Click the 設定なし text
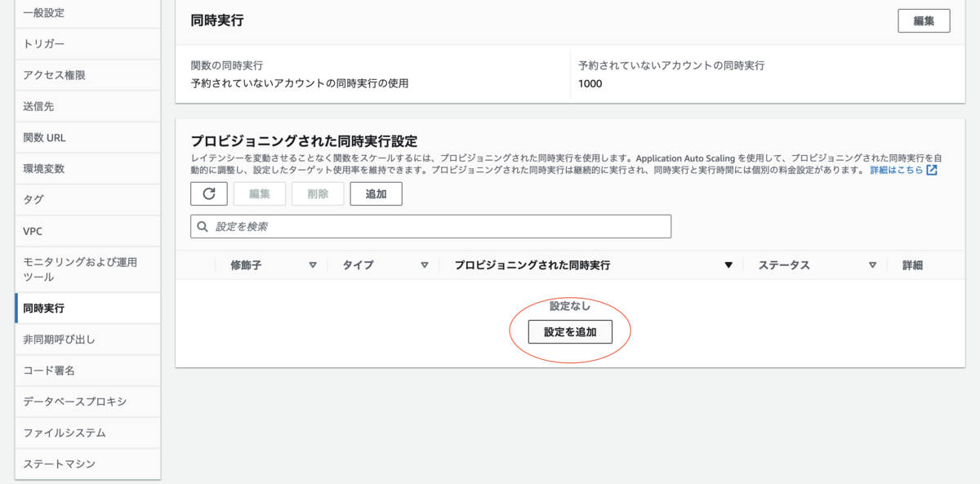Image resolution: width=980 pixels, height=484 pixels. click(x=570, y=305)
